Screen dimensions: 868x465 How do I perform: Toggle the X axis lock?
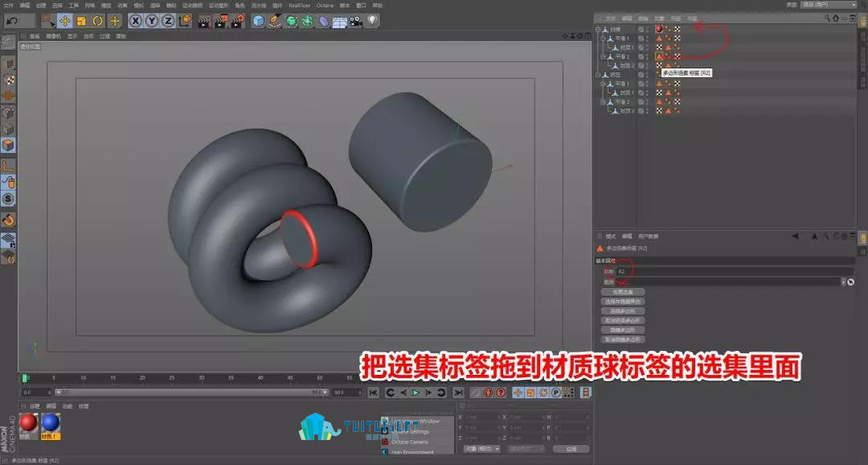pyautogui.click(x=135, y=21)
